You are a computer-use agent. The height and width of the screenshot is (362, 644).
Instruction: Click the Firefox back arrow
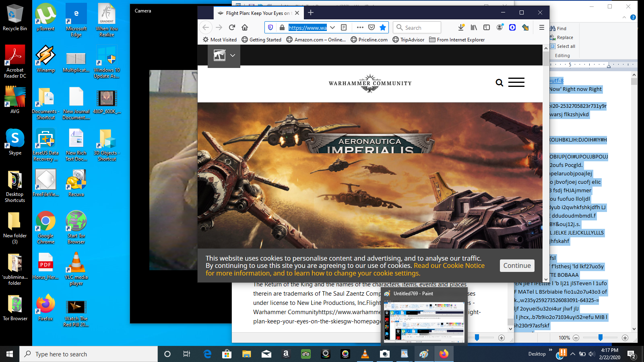[x=206, y=27]
